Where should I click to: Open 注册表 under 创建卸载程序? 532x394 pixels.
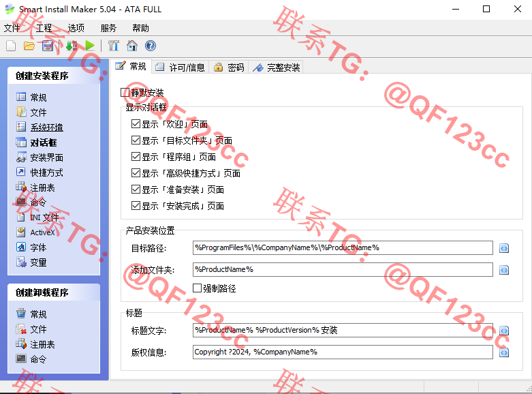coord(35,344)
